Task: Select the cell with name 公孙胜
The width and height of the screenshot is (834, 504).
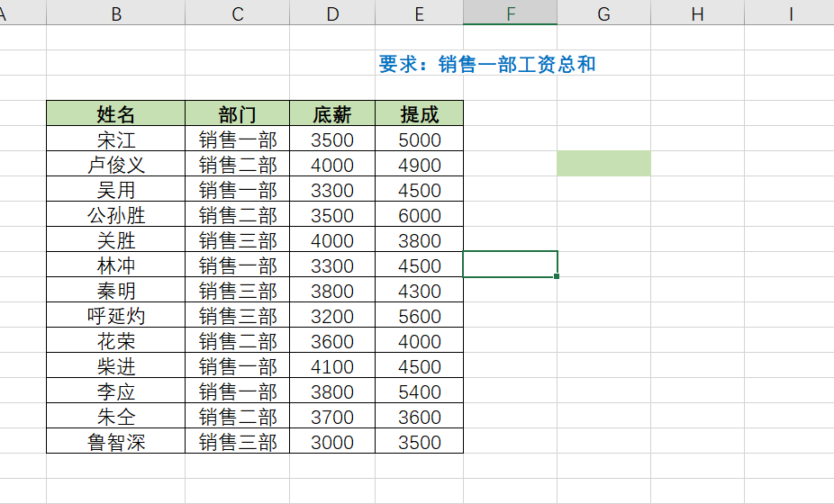Action: click(x=116, y=214)
